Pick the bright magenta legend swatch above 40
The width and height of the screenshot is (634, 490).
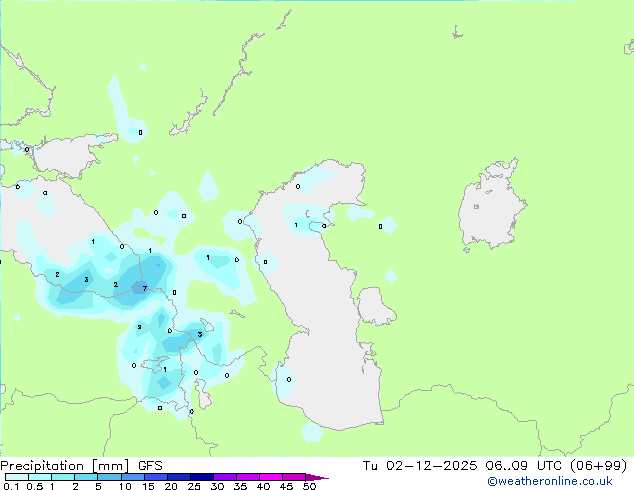pyautogui.click(x=271, y=477)
